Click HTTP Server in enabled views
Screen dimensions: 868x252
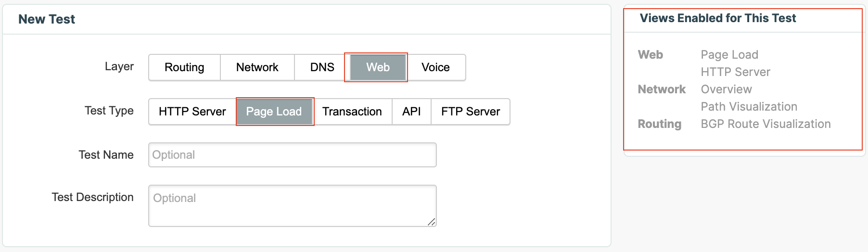pos(735,72)
